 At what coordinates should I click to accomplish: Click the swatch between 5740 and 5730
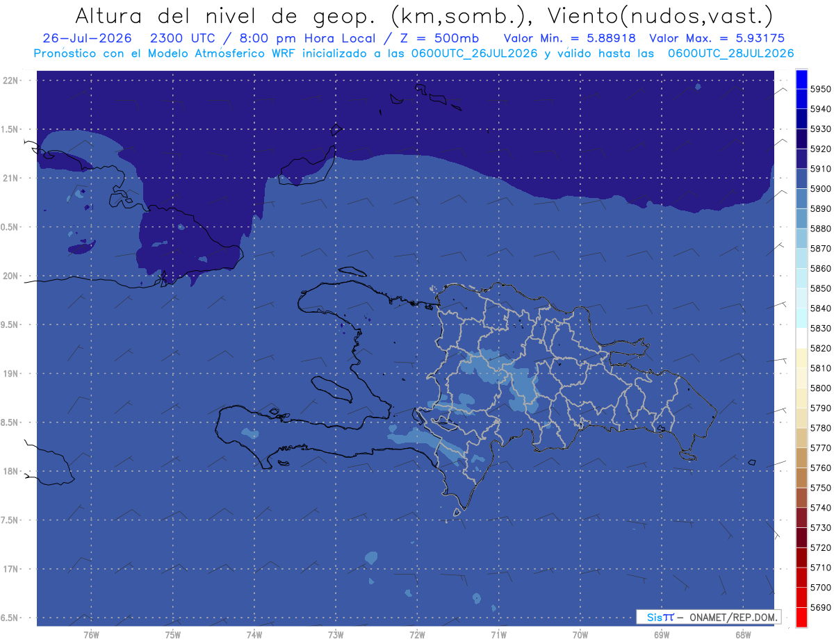coord(801,518)
